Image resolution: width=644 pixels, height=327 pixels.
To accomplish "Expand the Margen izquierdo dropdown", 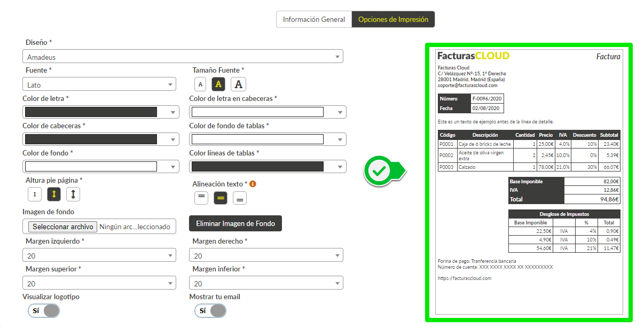I will (x=99, y=255).
